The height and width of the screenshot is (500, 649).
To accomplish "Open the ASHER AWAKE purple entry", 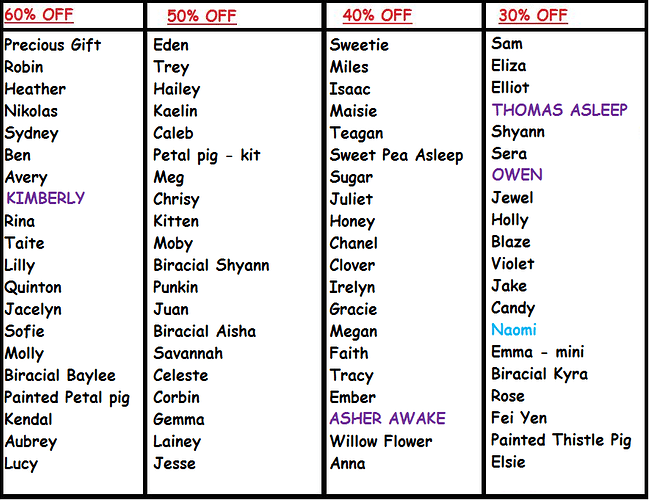I will pos(387,419).
